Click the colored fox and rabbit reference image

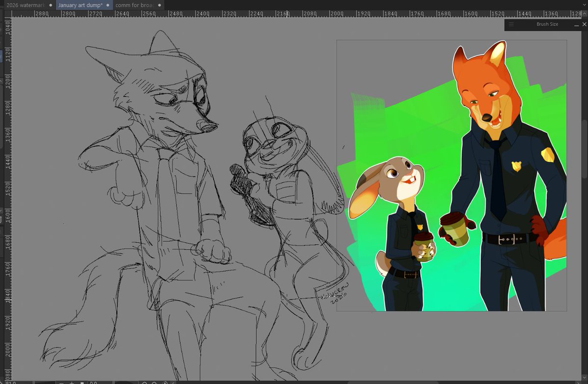point(451,176)
